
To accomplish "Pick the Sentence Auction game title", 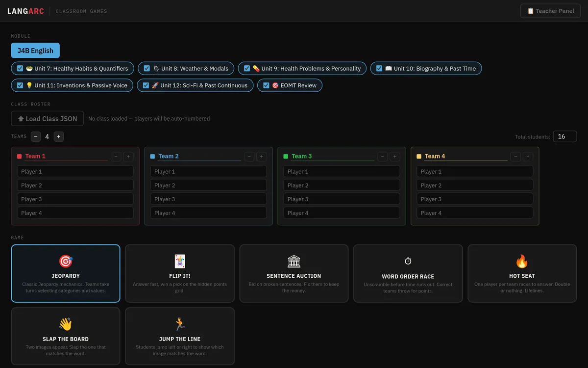I will (x=294, y=276).
